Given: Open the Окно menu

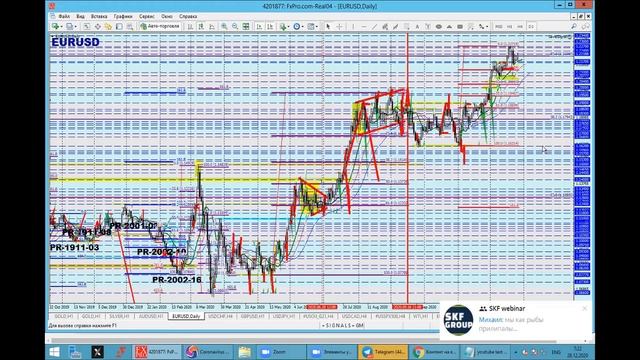Looking at the screenshot, I should coord(167,16).
